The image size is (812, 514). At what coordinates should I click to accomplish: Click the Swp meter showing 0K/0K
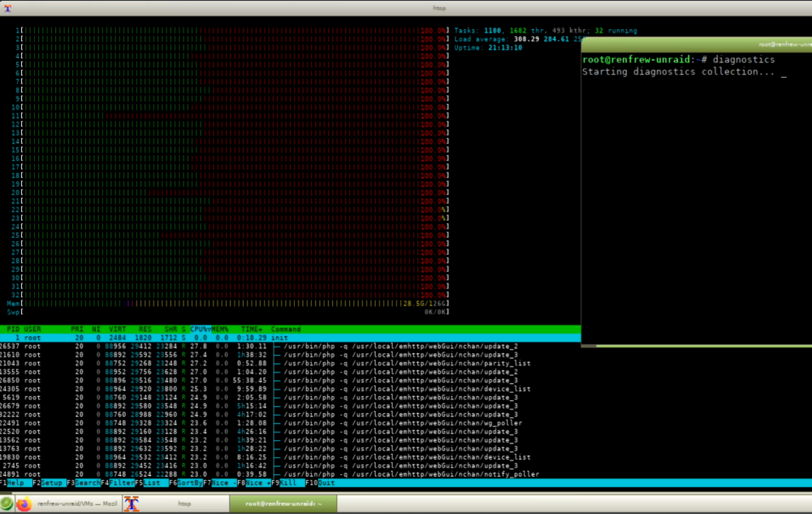pos(228,312)
